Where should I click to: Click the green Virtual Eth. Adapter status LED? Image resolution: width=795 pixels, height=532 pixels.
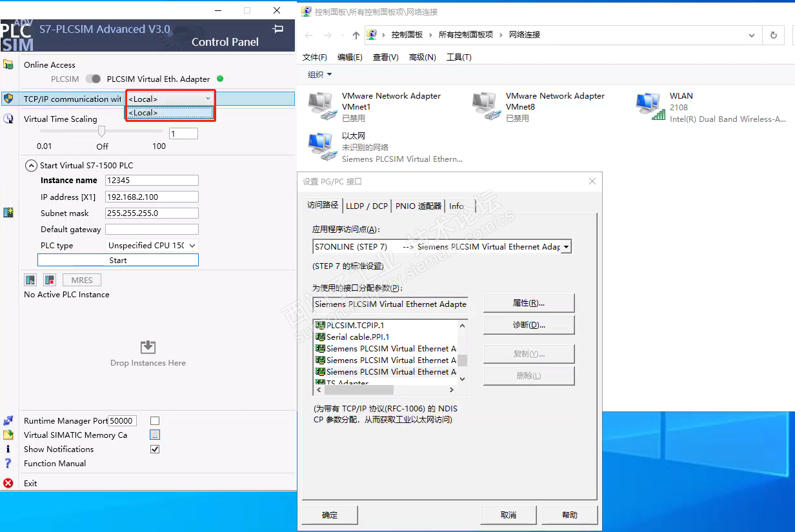point(220,79)
